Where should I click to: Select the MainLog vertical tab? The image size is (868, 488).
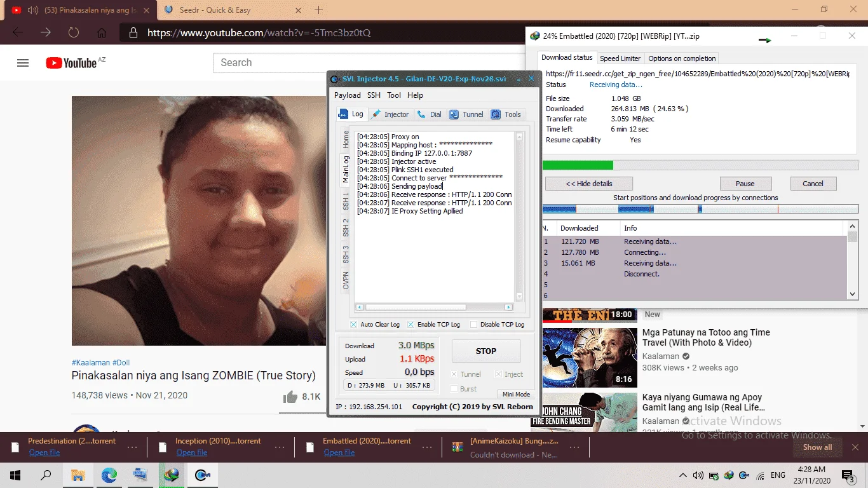(x=346, y=169)
